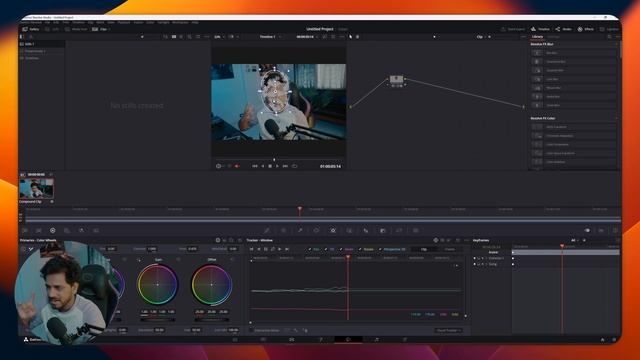Show the Information panel icon
640x360 pixels.
point(615,231)
